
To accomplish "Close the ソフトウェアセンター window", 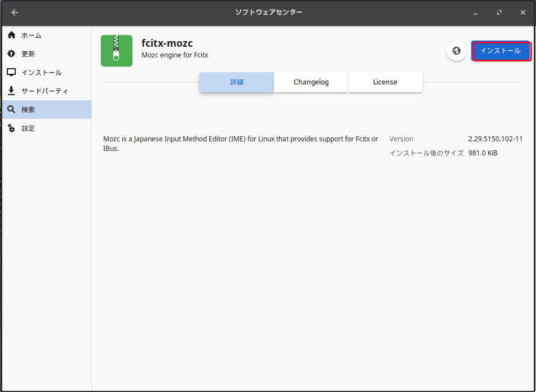I will click(522, 12).
